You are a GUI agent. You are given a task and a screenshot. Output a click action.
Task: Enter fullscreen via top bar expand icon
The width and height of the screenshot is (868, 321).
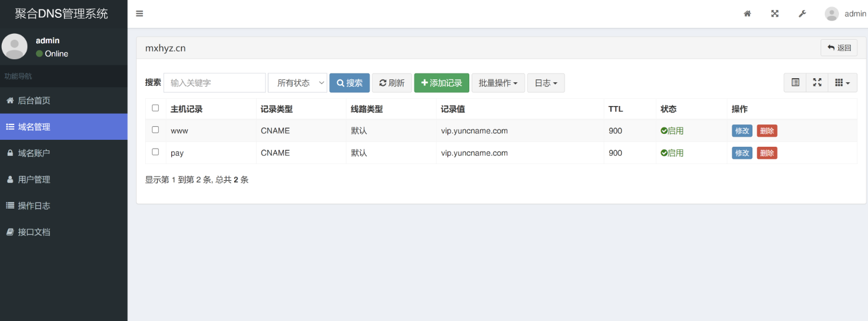tap(774, 14)
